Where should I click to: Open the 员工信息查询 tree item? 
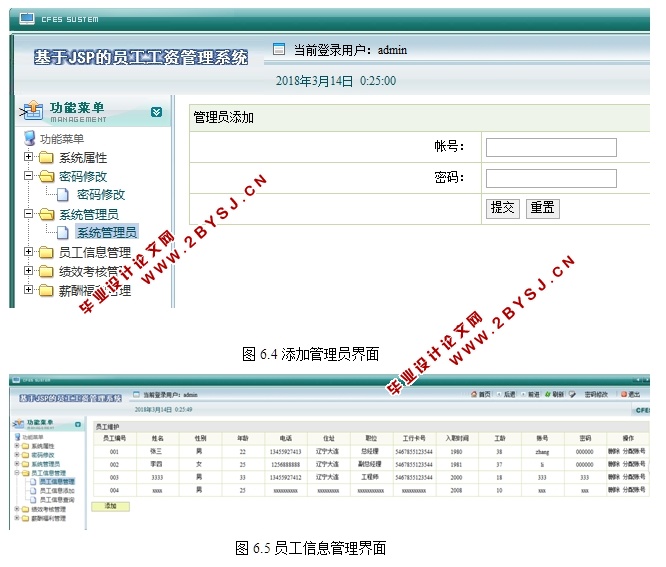(56, 499)
